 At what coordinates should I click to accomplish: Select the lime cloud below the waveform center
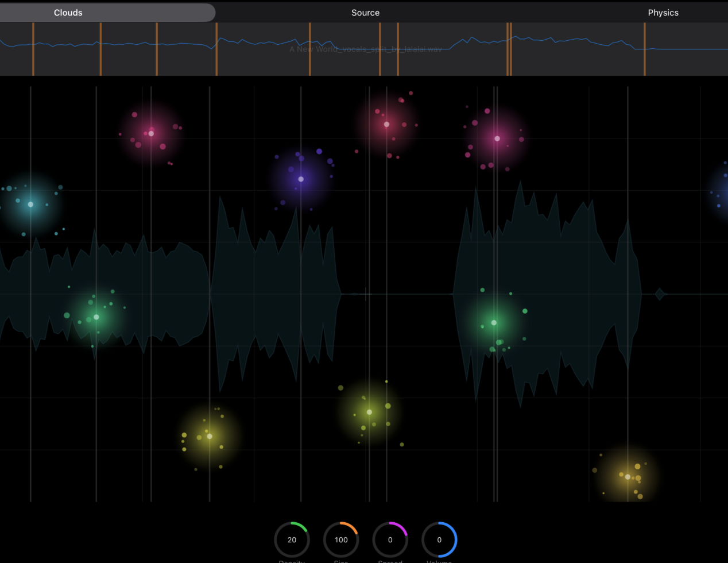pyautogui.click(x=369, y=412)
